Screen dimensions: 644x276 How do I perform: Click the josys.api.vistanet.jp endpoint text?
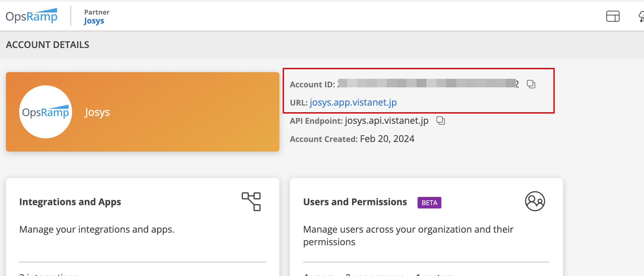click(386, 121)
